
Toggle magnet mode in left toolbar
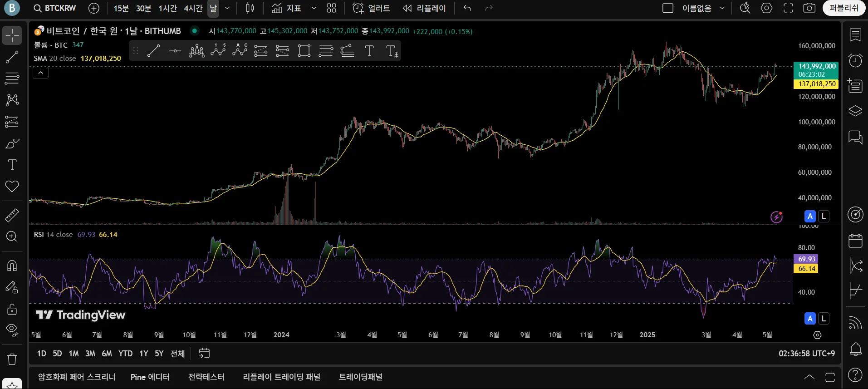tap(12, 266)
